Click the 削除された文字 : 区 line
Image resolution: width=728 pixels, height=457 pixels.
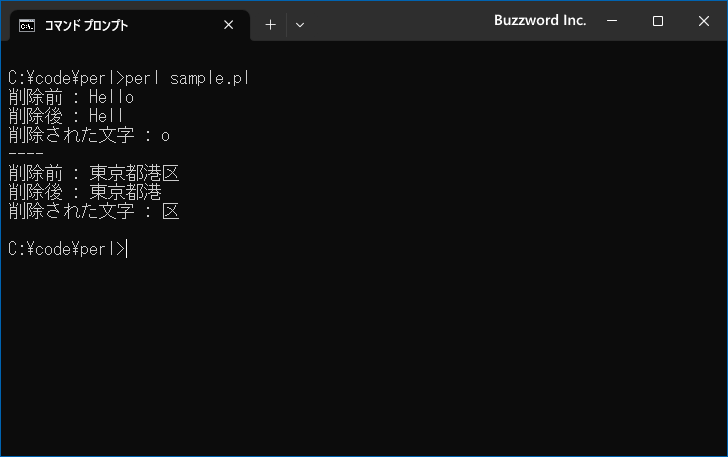(x=93, y=211)
